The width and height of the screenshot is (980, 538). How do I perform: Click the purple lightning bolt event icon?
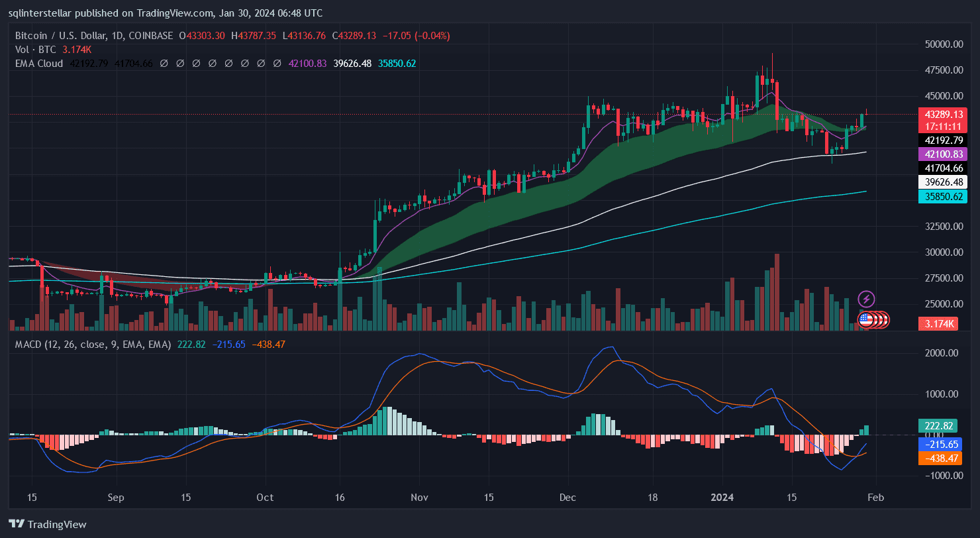coord(866,299)
